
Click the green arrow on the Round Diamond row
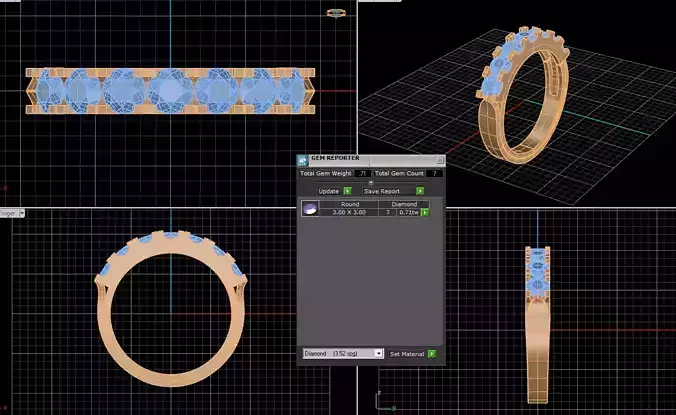[x=425, y=212]
